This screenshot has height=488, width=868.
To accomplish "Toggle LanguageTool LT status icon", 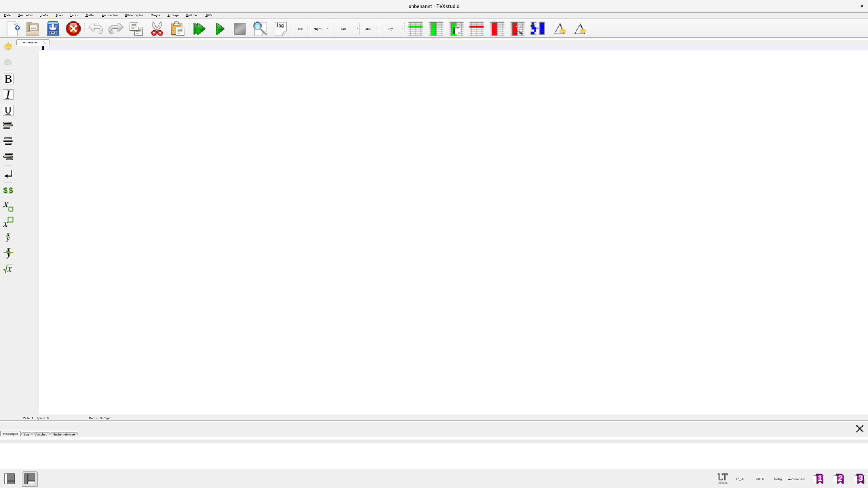I will pyautogui.click(x=723, y=479).
